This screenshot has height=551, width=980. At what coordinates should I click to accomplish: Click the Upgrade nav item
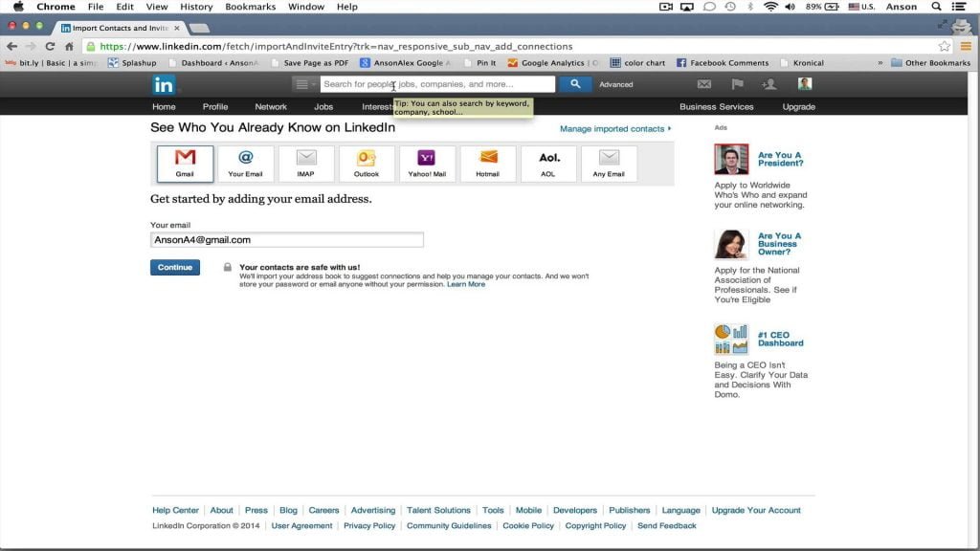(x=799, y=107)
